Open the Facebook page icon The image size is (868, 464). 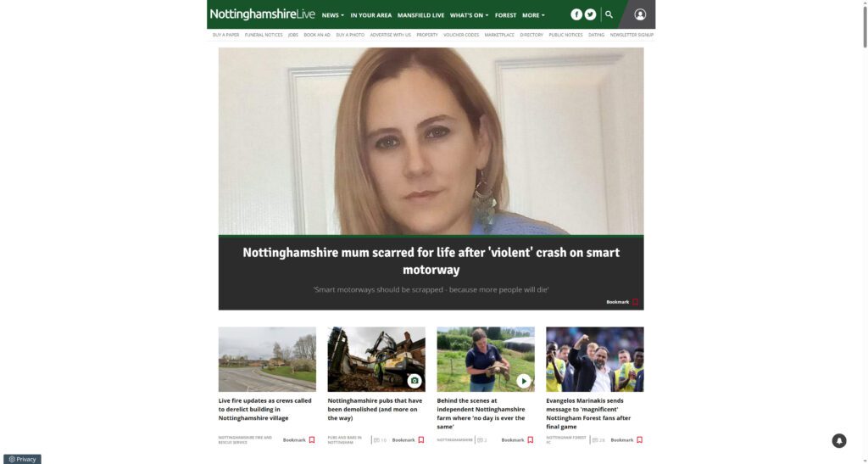tap(576, 15)
